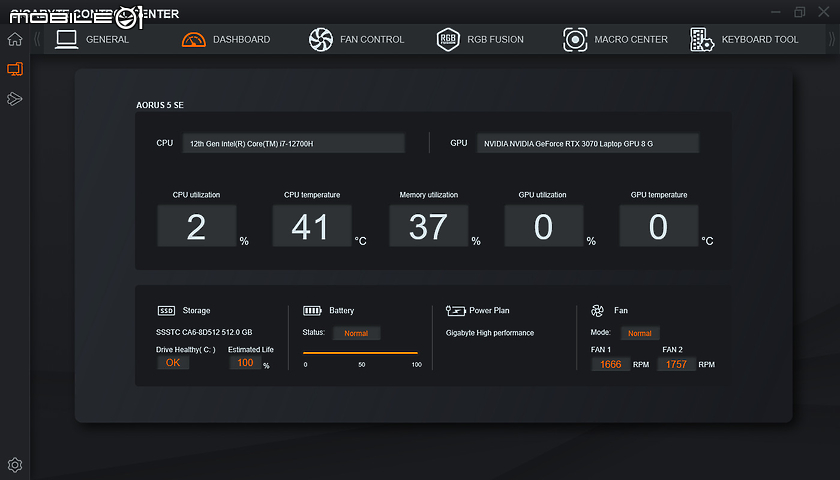Click the GPU temperature value box
Viewport: 840px width, 480px height.
[x=659, y=226]
